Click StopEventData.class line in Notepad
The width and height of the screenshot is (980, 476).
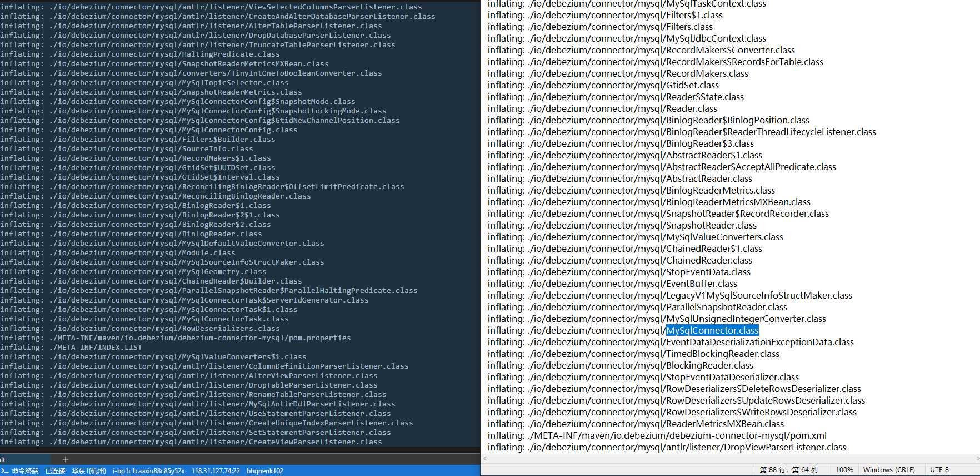click(619, 272)
